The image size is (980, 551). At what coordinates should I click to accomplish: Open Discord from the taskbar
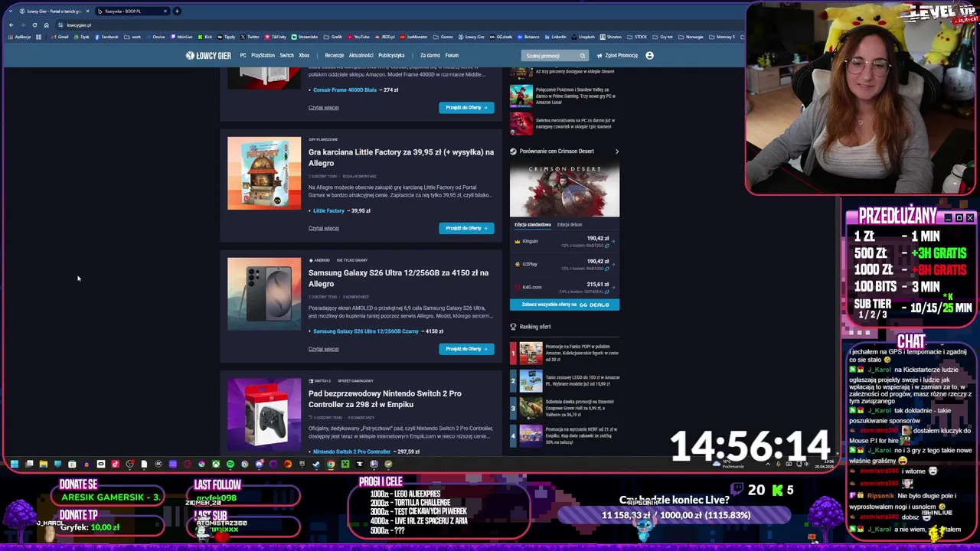click(x=259, y=464)
